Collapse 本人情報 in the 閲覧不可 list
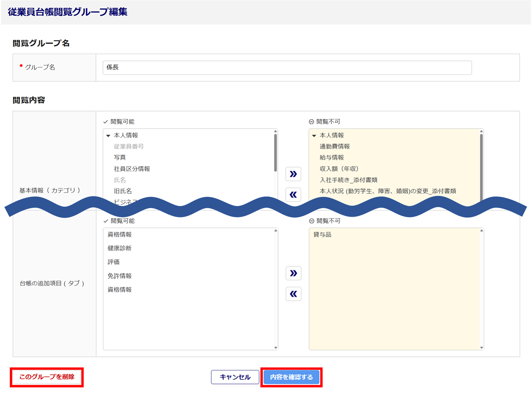Viewport: 532px width, 394px height. pos(314,135)
